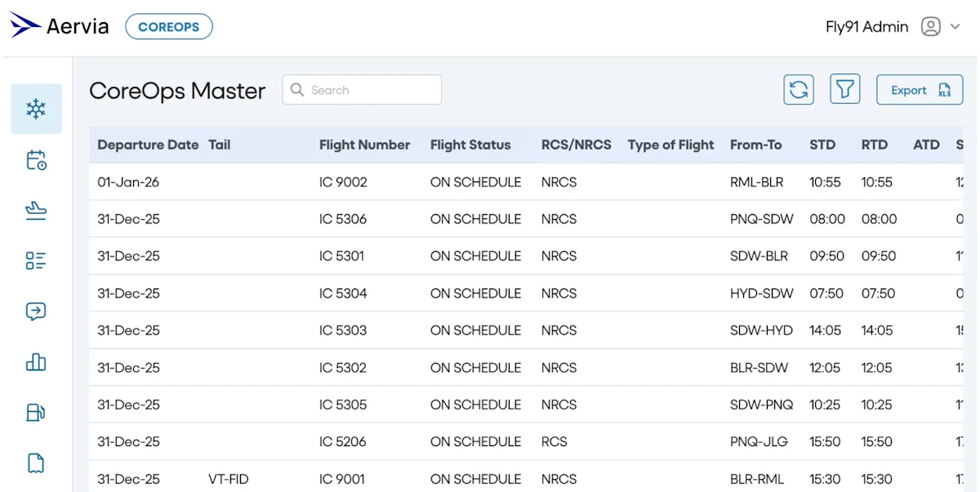
Task: Focus the Search input field
Action: point(362,90)
